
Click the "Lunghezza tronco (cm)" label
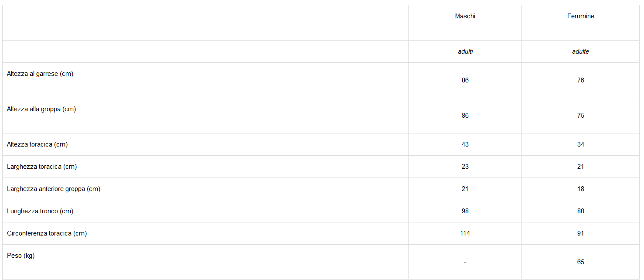[x=40, y=211]
